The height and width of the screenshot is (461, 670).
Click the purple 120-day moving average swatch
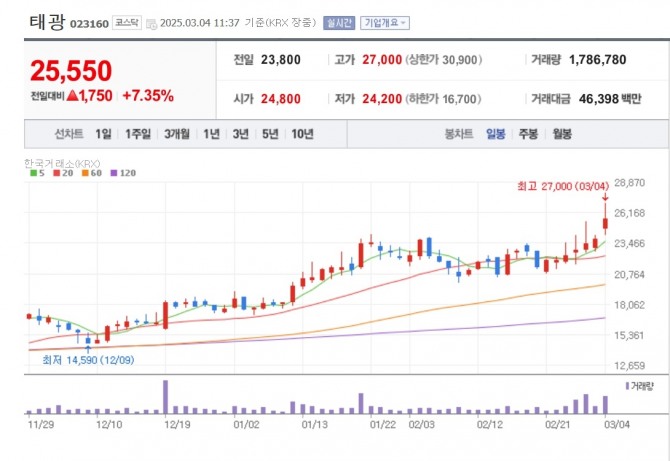[x=114, y=173]
